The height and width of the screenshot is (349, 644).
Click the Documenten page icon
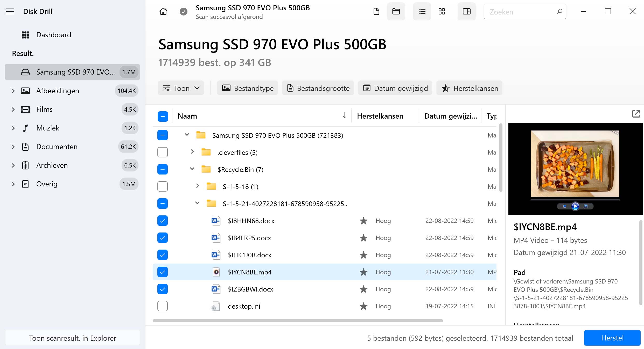[25, 147]
